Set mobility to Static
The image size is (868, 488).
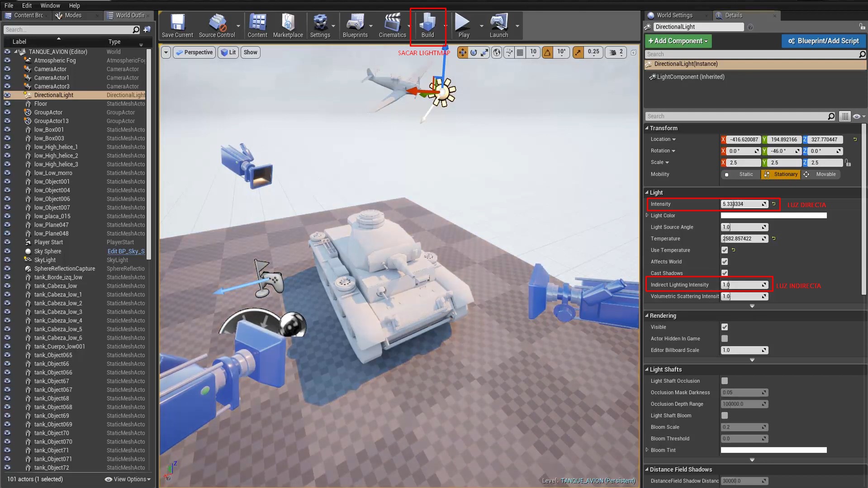(x=741, y=174)
